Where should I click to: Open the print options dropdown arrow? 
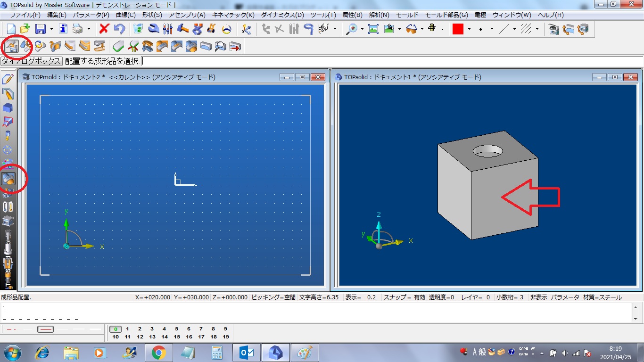click(x=89, y=29)
